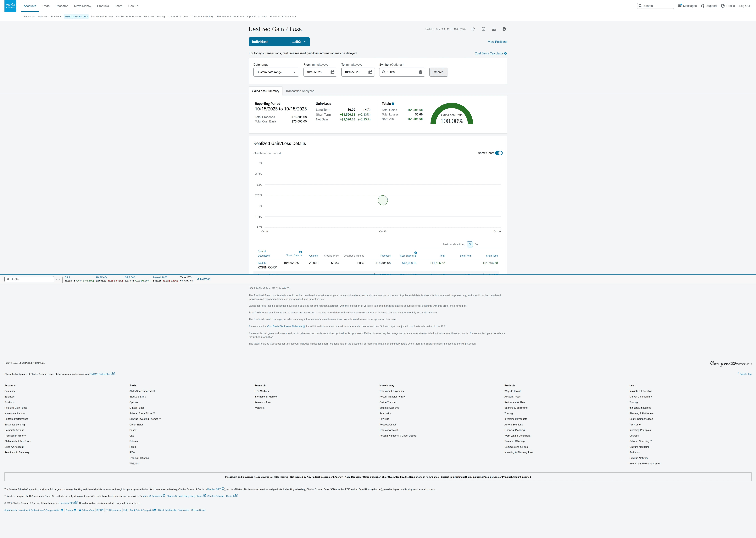Click the download export icon
The image size is (756, 538).
[x=494, y=29]
